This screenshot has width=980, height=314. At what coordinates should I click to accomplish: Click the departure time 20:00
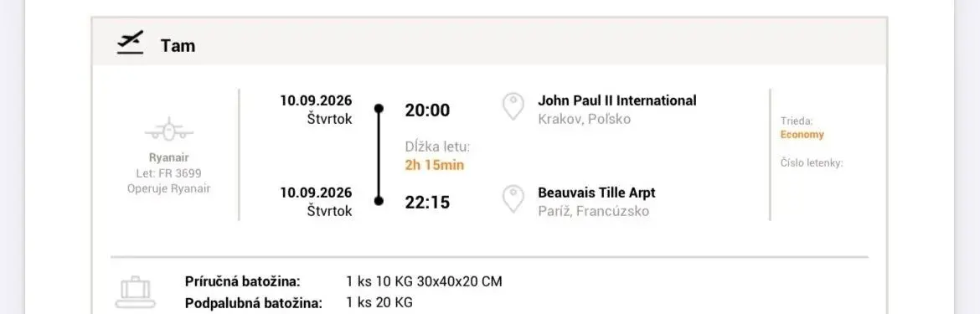(x=427, y=111)
